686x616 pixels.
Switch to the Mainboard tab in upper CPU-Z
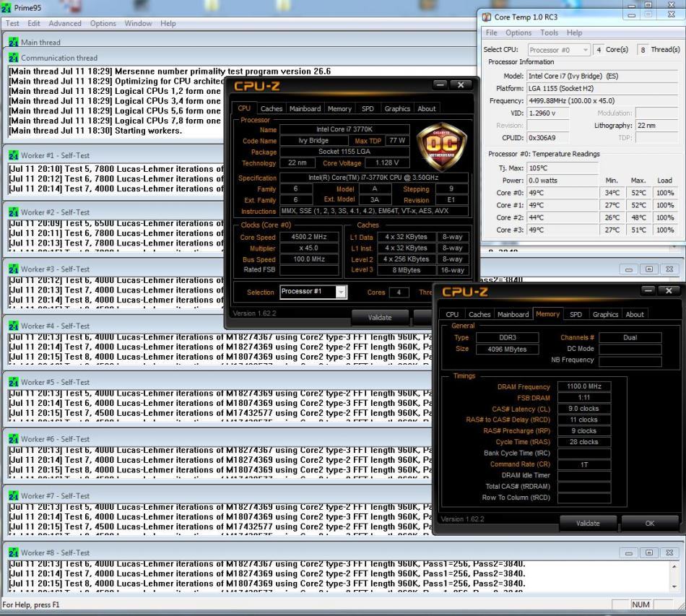coord(305,109)
